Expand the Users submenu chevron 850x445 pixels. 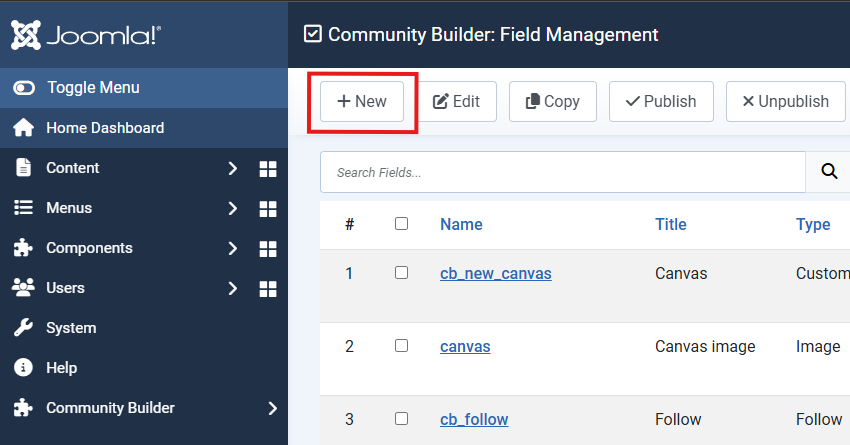pos(233,288)
